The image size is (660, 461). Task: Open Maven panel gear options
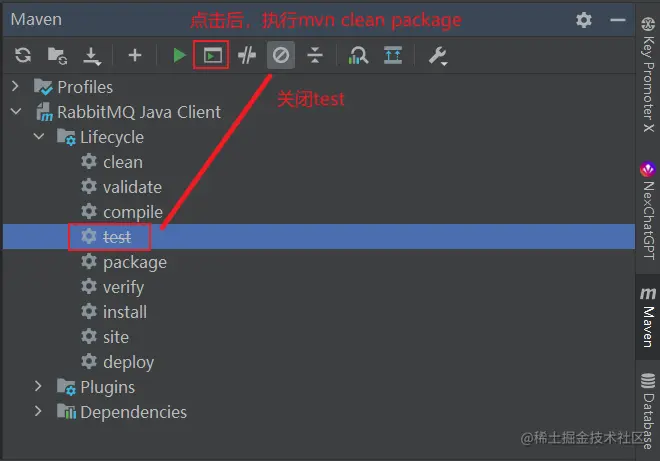pos(584,20)
